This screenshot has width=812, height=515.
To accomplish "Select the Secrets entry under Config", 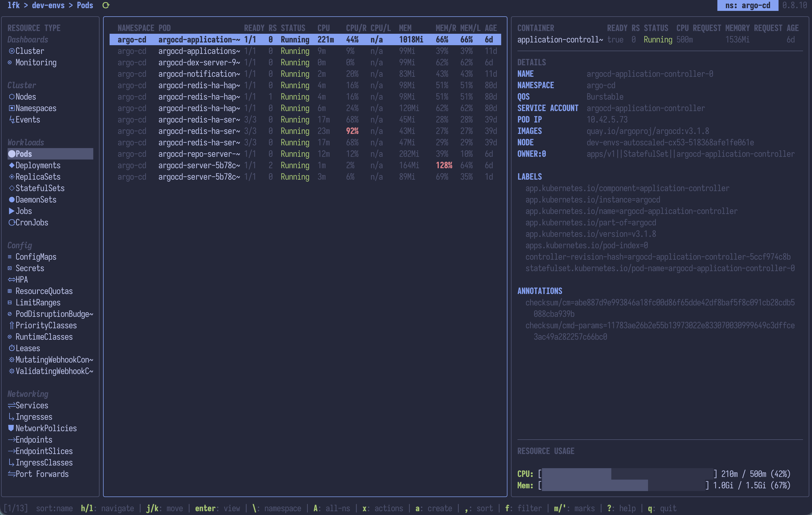I will pyautogui.click(x=30, y=268).
